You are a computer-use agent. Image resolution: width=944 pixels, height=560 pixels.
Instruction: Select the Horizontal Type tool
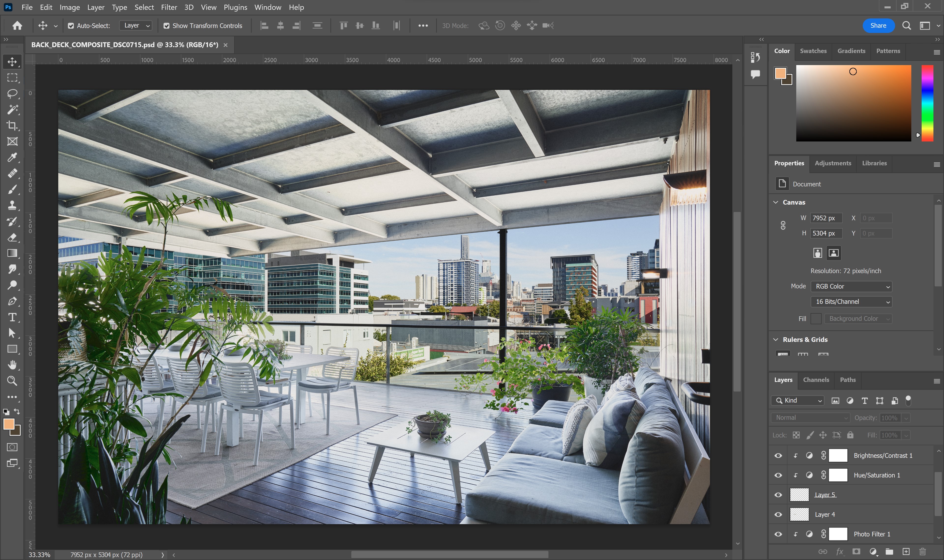click(x=12, y=317)
